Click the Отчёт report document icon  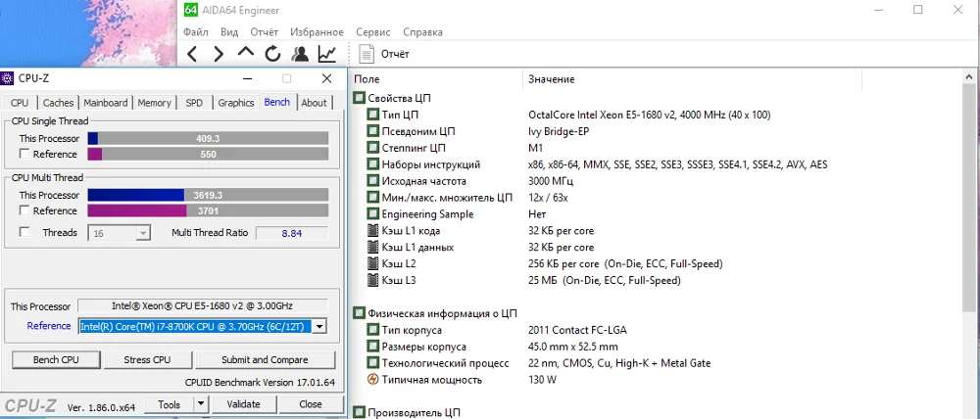pos(367,54)
